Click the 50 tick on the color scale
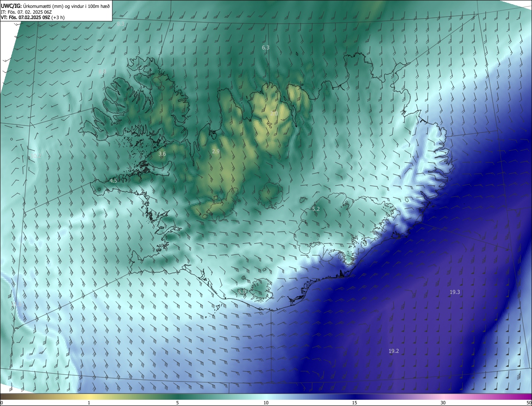The height and width of the screenshot is (406, 532). click(529, 403)
